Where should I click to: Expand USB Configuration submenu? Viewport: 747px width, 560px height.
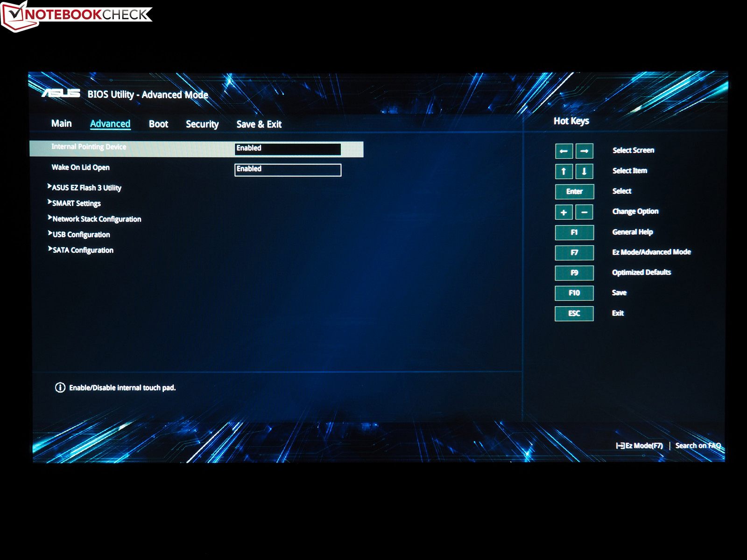[x=79, y=235]
